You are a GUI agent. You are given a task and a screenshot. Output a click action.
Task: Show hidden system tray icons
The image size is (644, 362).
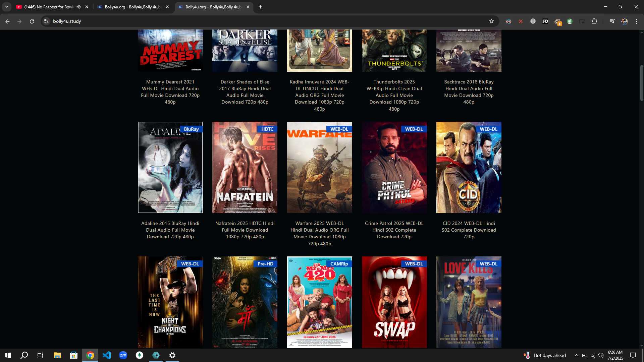[x=576, y=355]
